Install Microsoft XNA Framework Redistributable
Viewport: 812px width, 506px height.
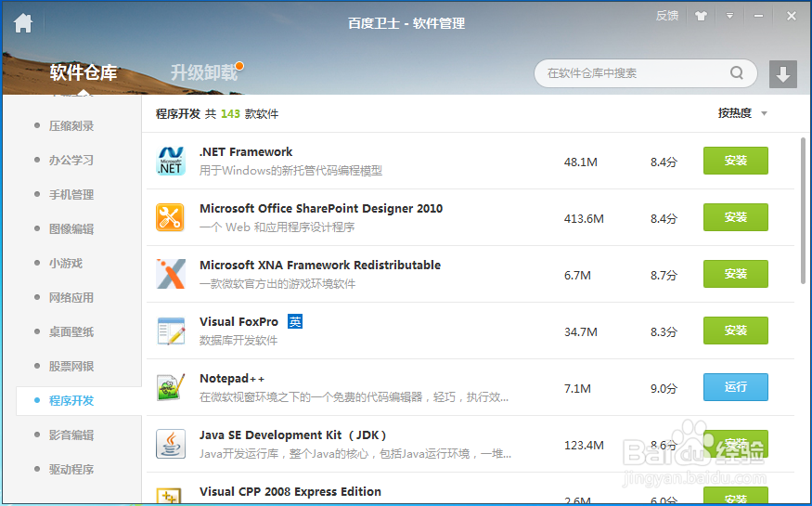coord(735,274)
